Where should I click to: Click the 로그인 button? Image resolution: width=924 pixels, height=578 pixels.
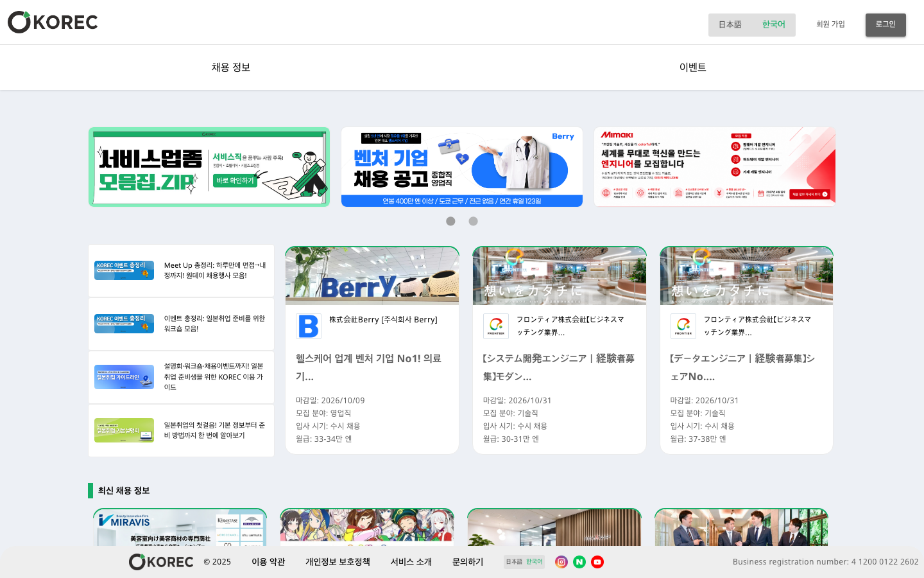(x=886, y=24)
